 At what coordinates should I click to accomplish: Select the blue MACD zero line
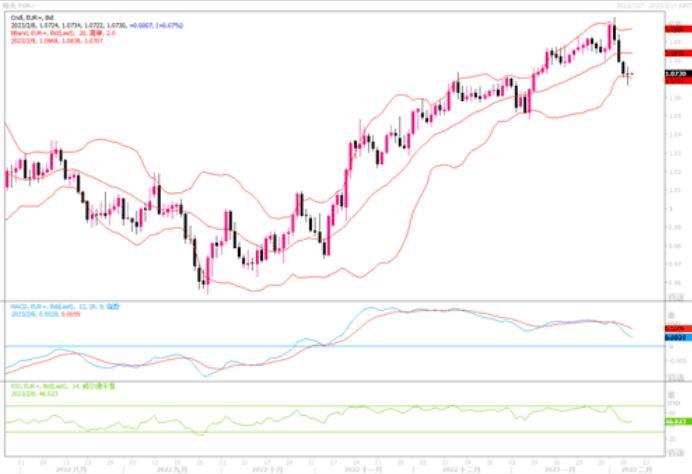tap(300, 347)
